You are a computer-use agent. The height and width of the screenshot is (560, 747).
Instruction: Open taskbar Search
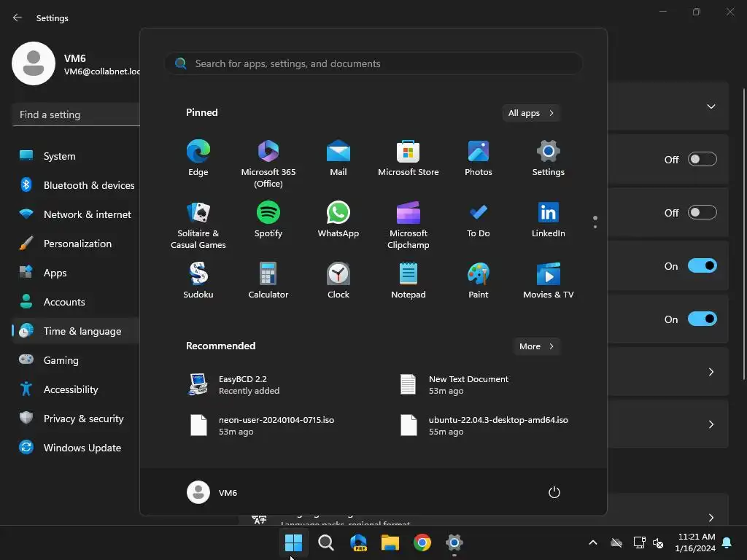tap(326, 542)
